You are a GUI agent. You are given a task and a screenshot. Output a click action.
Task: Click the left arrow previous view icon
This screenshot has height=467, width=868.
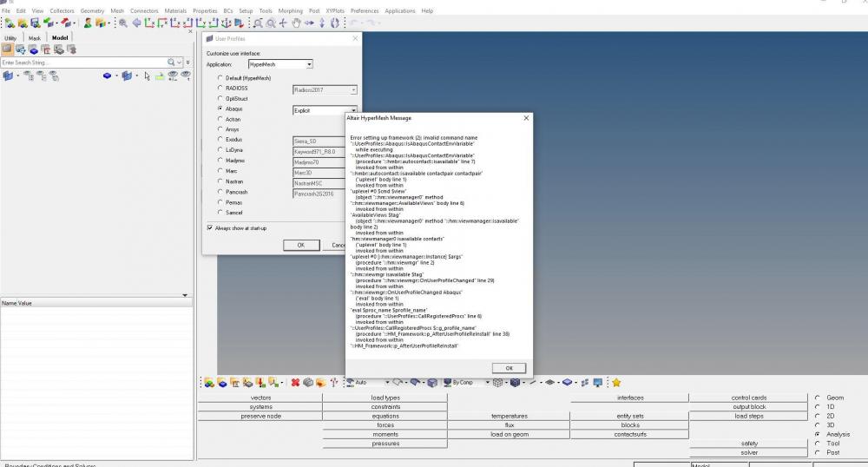click(x=137, y=23)
